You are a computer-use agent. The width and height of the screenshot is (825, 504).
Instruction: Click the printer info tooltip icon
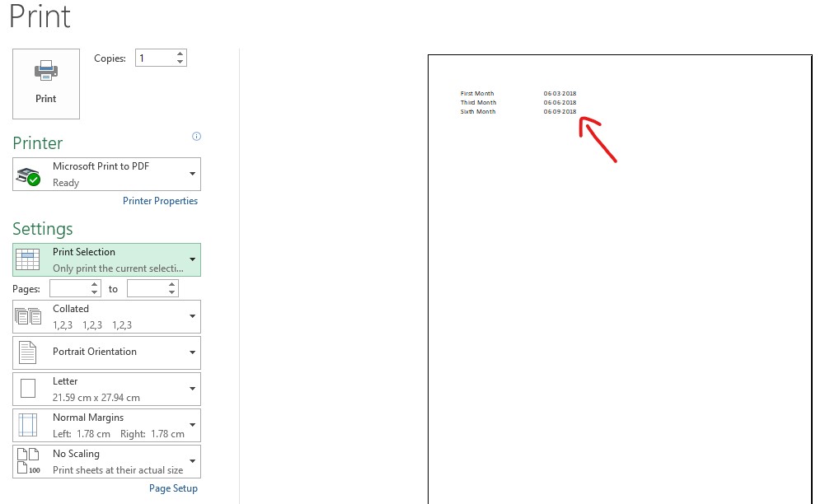(196, 136)
